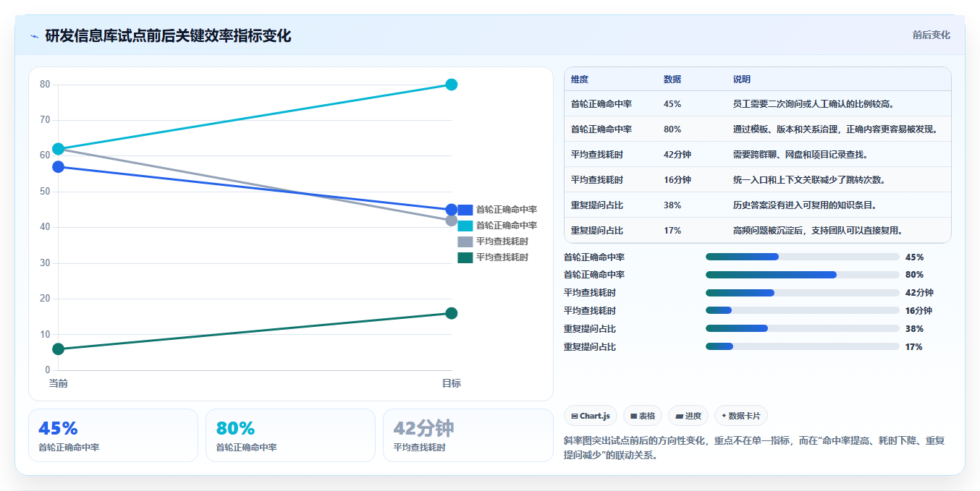The image size is (980, 491).
Task: Open the 42分钟 平均查找耗时 data card
Action: click(468, 435)
